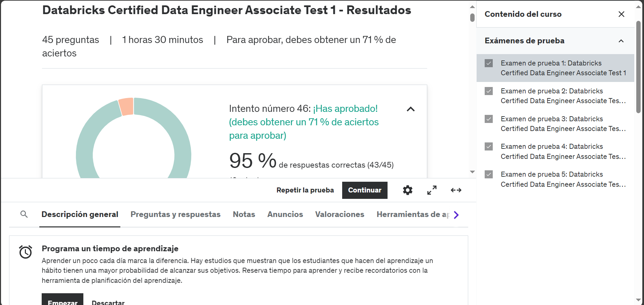Uncheck Examen de prueba 3 completion box
The width and height of the screenshot is (644, 305).
tap(488, 119)
